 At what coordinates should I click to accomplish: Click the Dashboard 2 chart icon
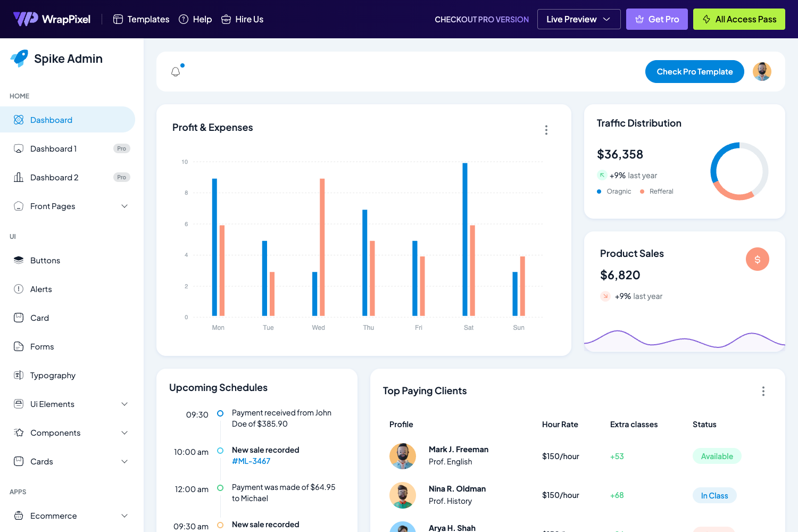(19, 177)
